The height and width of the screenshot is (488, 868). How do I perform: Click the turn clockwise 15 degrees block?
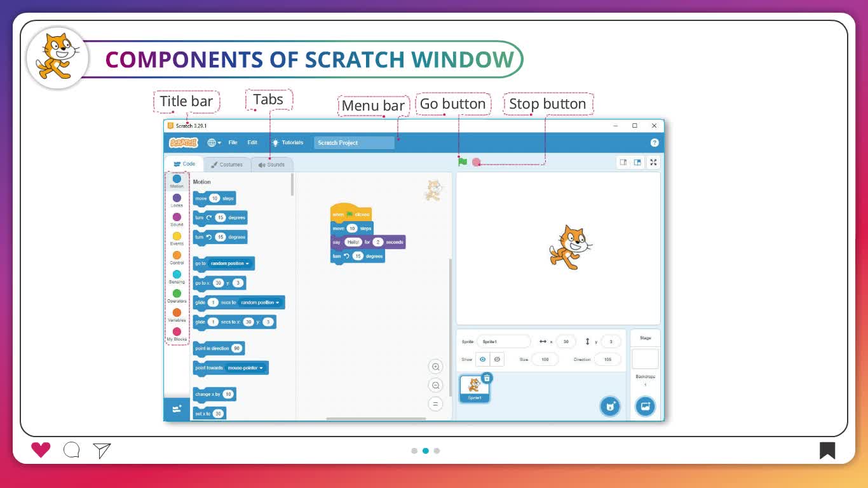tap(220, 217)
